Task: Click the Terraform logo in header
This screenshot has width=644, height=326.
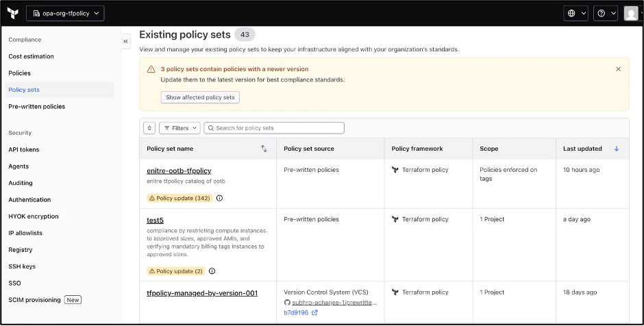Action: tap(13, 13)
